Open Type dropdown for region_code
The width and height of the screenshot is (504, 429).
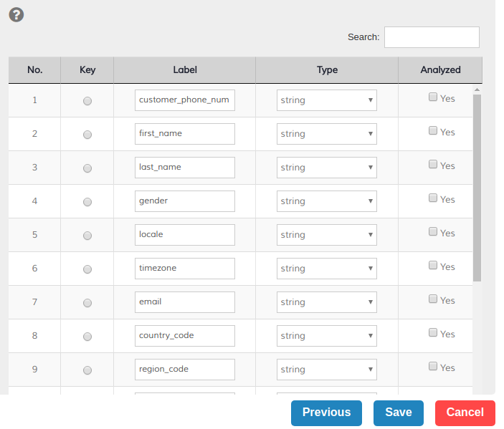(x=327, y=370)
